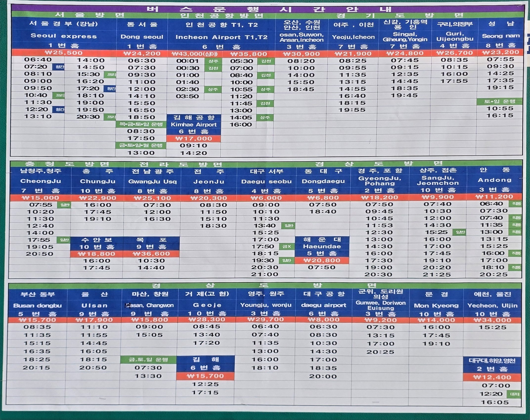
Task: Open the 대구대,하양,영천 header cell
Action: pyautogui.click(x=492, y=361)
